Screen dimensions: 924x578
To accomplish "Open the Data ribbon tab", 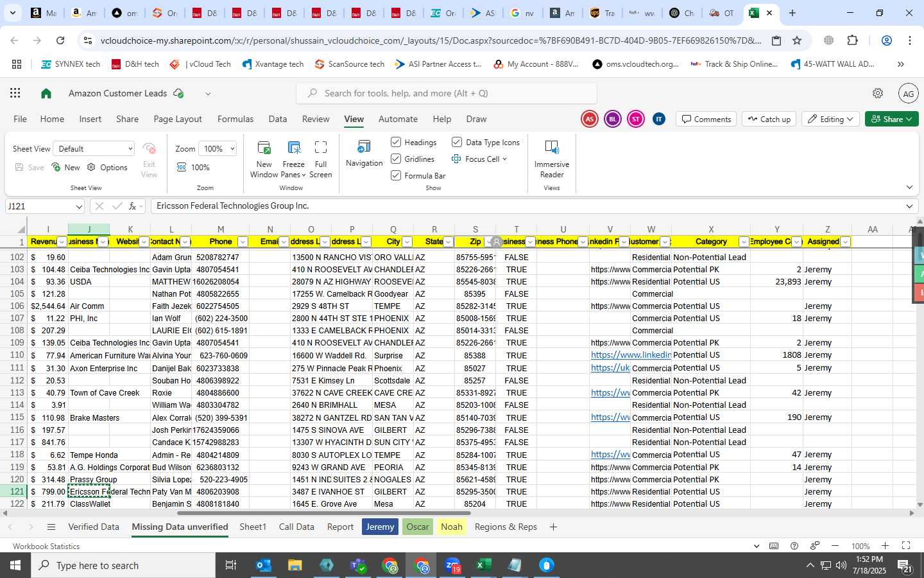I will coord(278,119).
